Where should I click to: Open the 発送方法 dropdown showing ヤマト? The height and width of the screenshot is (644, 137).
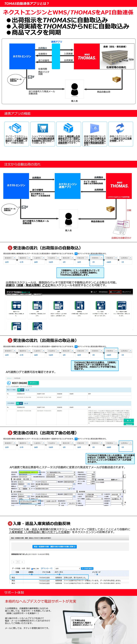(x=27, y=501)
